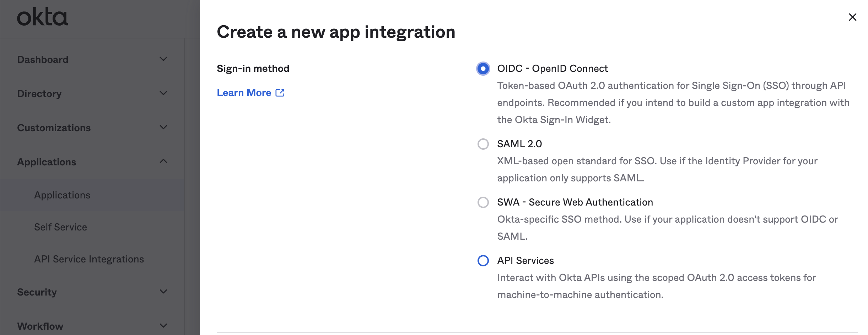Go to Self Service page
This screenshot has width=868, height=335.
pos(60,227)
